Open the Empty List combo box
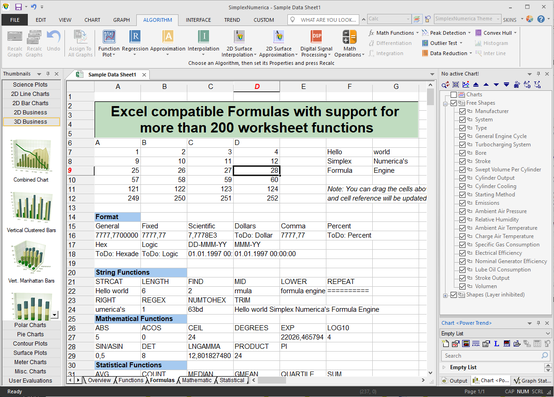The width and height of the screenshot is (554, 397). (x=496, y=333)
